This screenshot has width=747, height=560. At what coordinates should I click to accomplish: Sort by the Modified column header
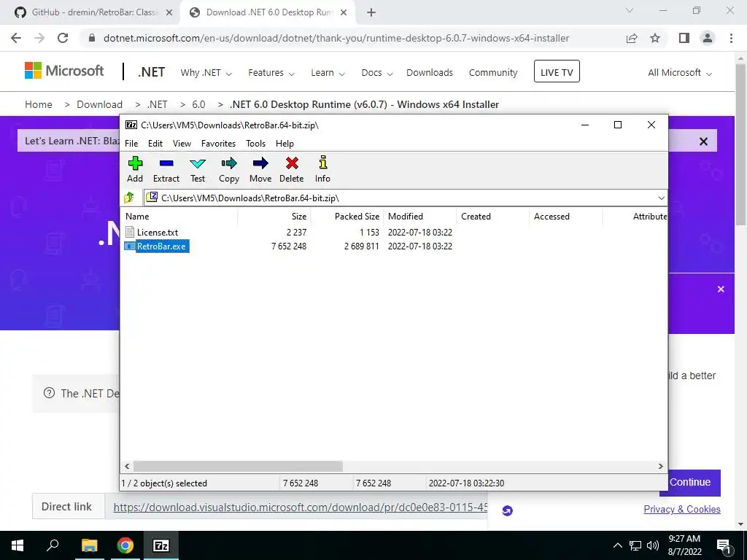(420, 216)
